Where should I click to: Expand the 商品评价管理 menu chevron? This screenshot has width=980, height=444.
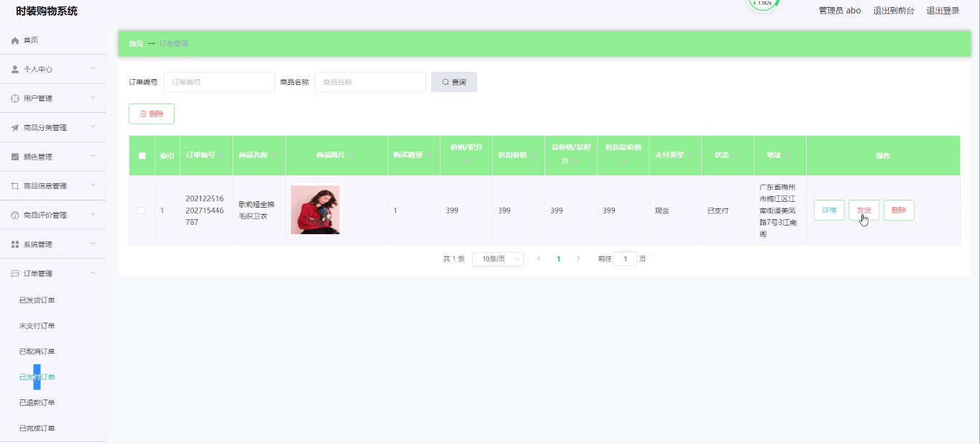click(93, 215)
